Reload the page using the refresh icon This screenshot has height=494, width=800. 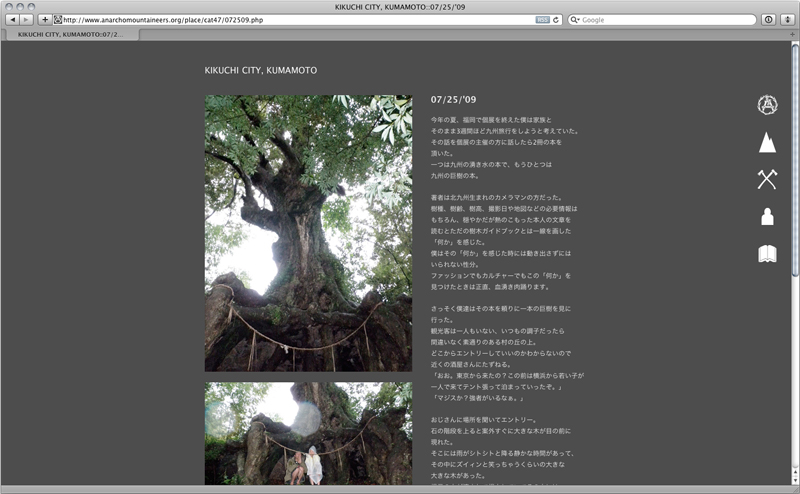(555, 20)
